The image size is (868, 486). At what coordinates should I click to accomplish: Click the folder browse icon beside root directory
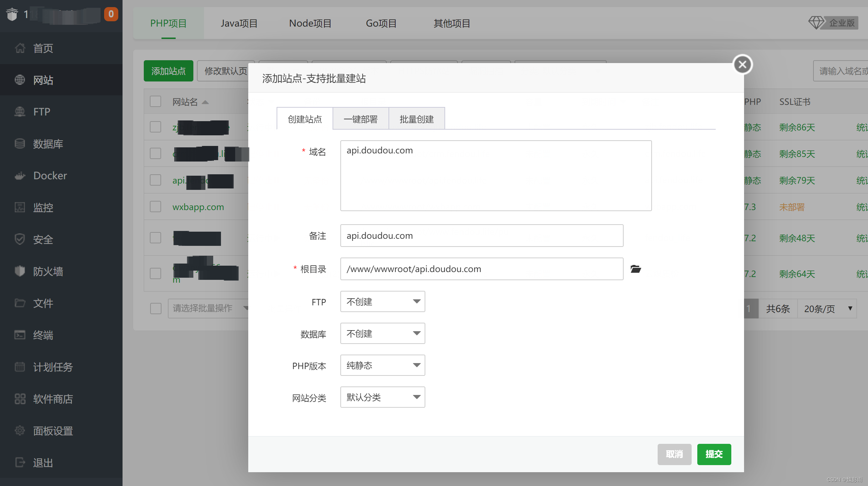pos(636,269)
